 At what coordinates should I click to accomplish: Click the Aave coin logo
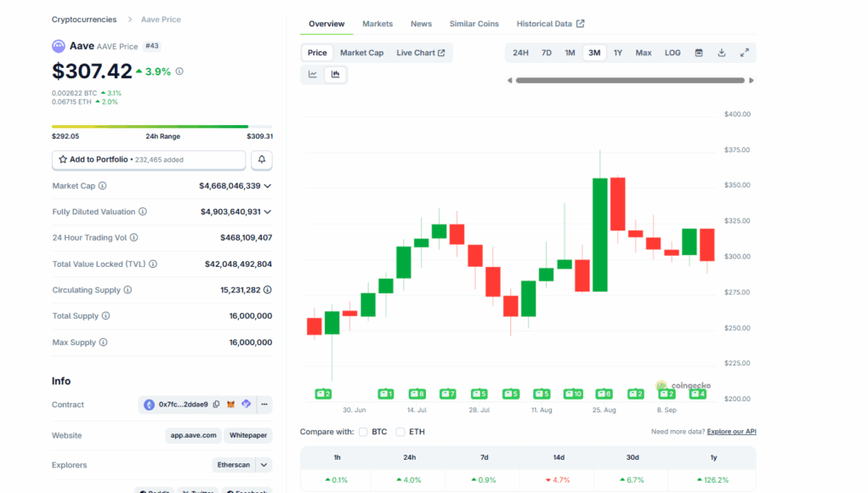(x=58, y=46)
